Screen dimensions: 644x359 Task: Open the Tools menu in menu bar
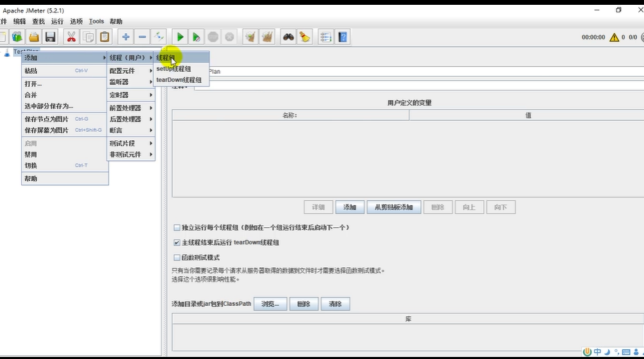pos(96,21)
